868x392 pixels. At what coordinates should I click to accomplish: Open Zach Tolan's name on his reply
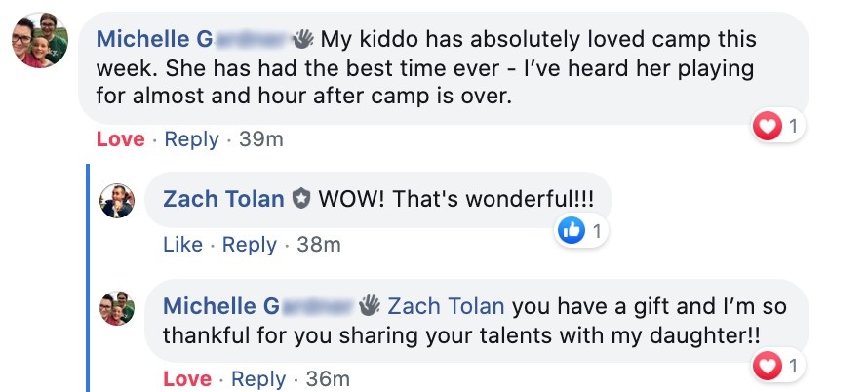223,199
